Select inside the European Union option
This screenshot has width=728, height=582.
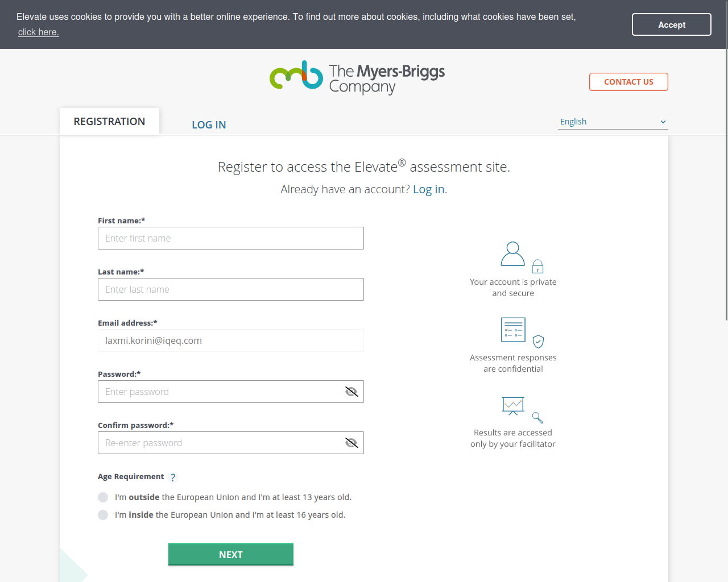pos(103,515)
